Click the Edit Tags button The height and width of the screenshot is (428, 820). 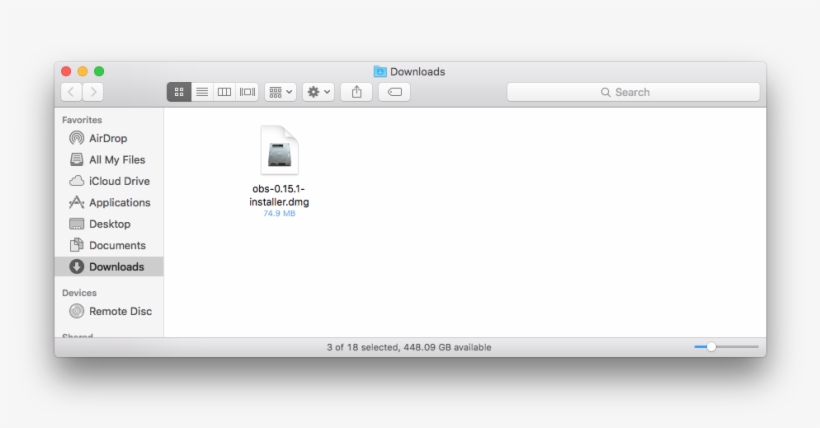point(394,92)
